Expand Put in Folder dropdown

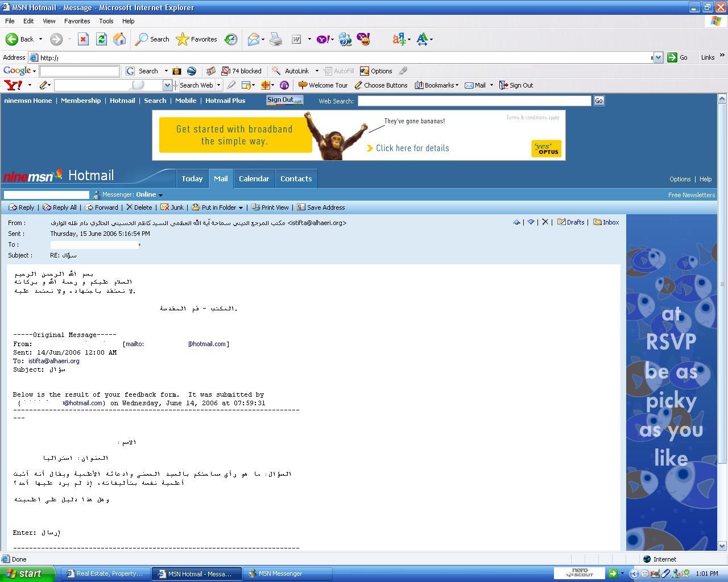click(x=241, y=208)
